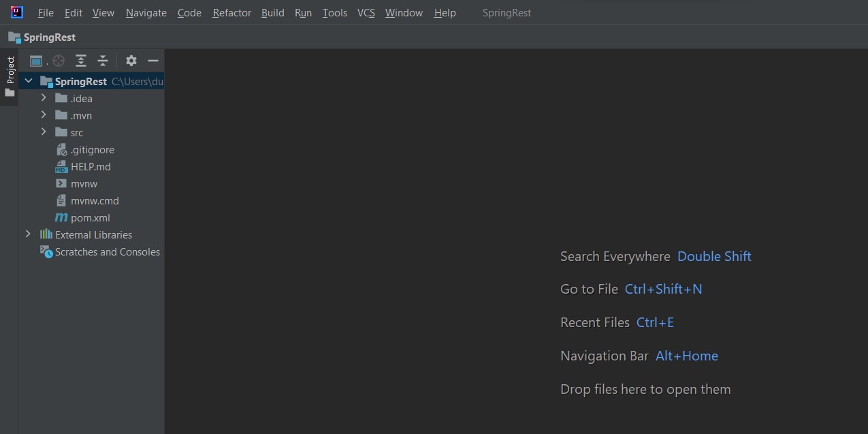Viewport: 868px width, 434px height.
Task: Select the SpringRest root label
Action: [x=81, y=81]
